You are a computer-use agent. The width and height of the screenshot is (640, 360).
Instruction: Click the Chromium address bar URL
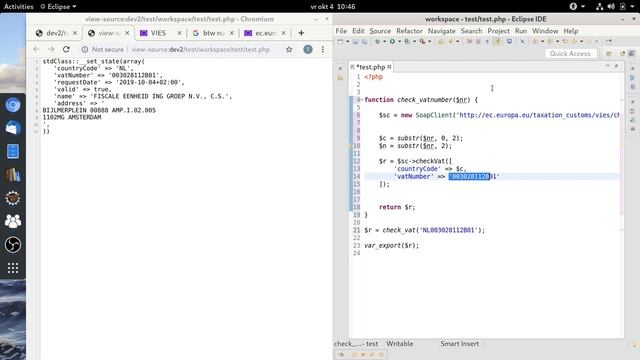tap(200, 49)
